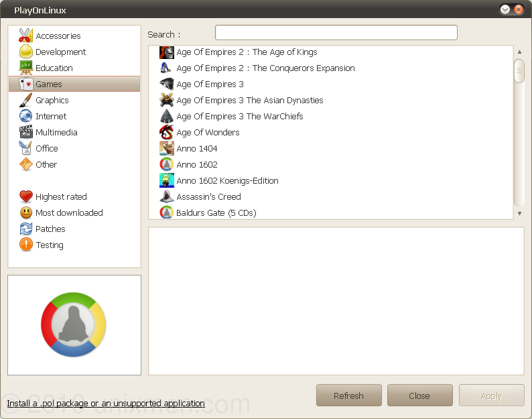Select Age Of Empires 2 : The Age of Kings
The width and height of the screenshot is (532, 419).
[331, 52]
